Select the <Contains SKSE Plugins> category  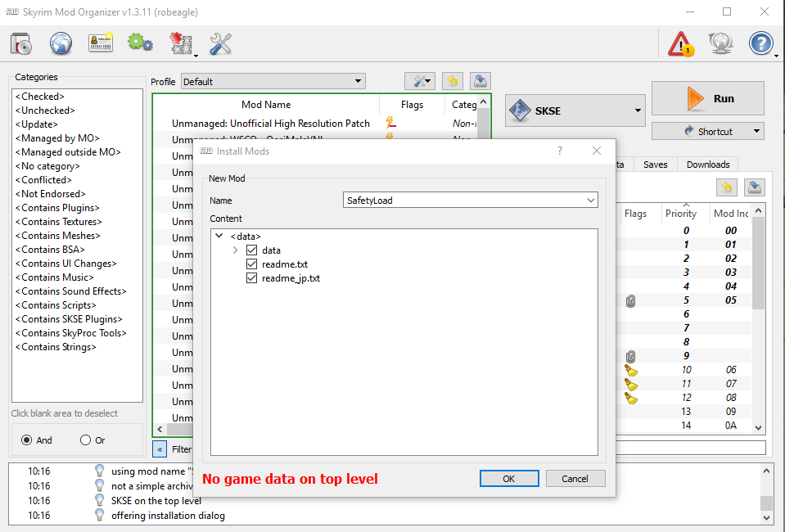(x=69, y=319)
